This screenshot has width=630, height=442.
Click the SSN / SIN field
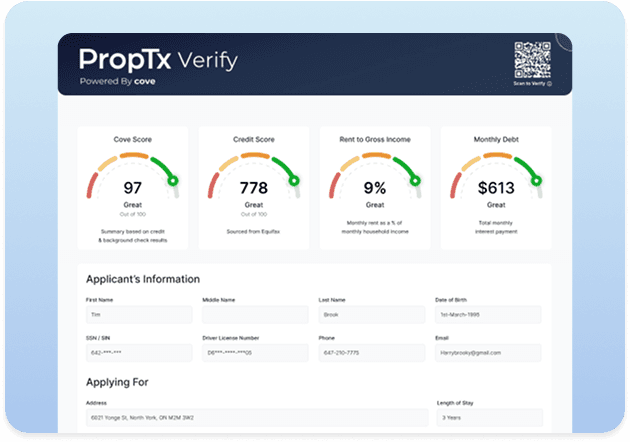[x=139, y=353]
